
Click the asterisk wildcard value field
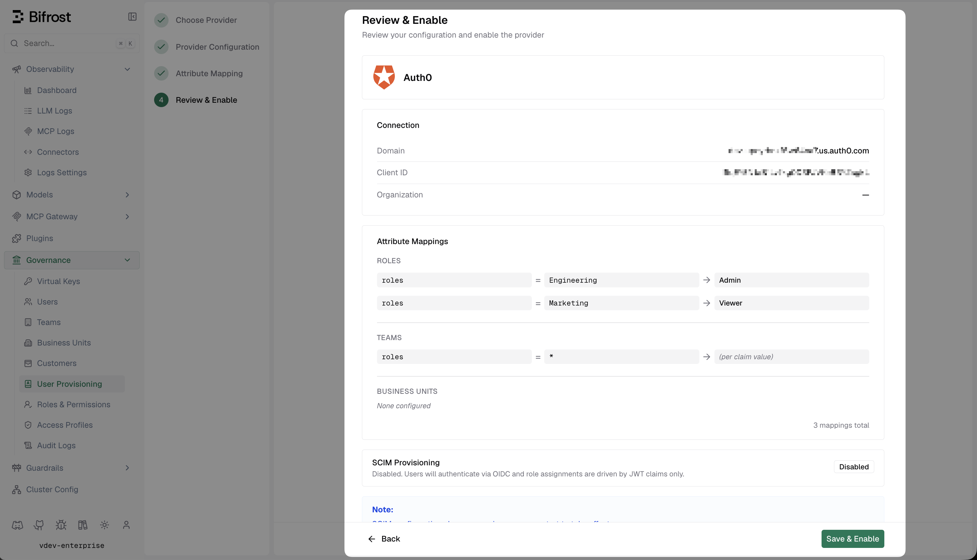click(x=621, y=357)
